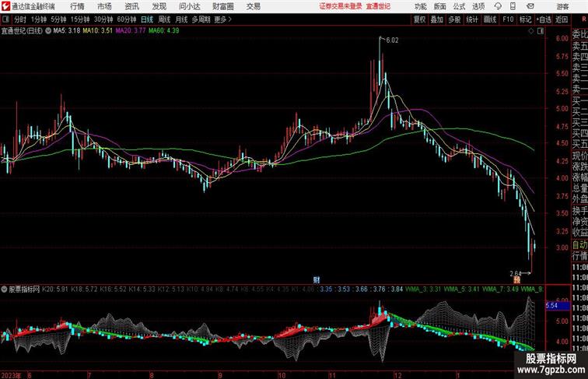The height and width of the screenshot is (379, 588).
Task: Select the 日线 daily period tab
Action: point(147,19)
